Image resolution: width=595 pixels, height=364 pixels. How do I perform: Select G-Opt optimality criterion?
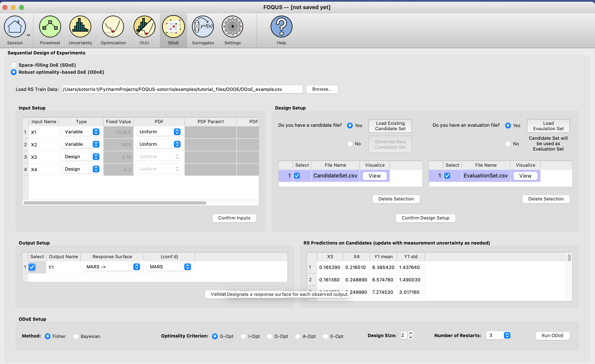215,336
